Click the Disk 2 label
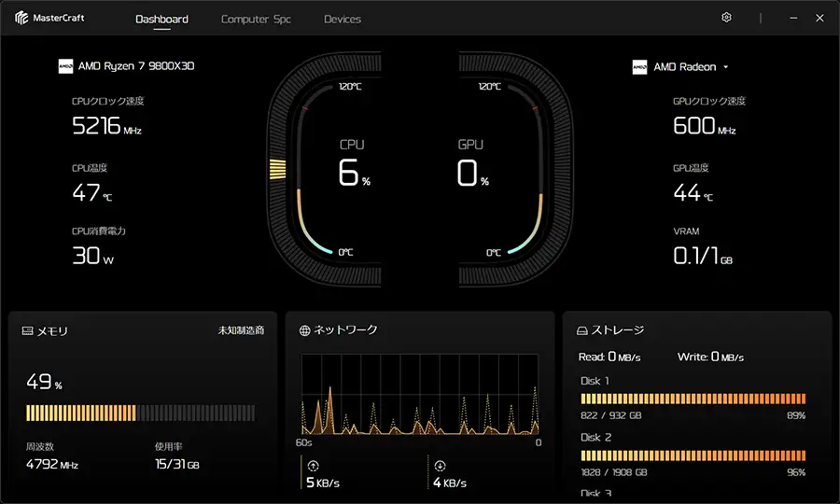The width and height of the screenshot is (840, 504). 596,438
